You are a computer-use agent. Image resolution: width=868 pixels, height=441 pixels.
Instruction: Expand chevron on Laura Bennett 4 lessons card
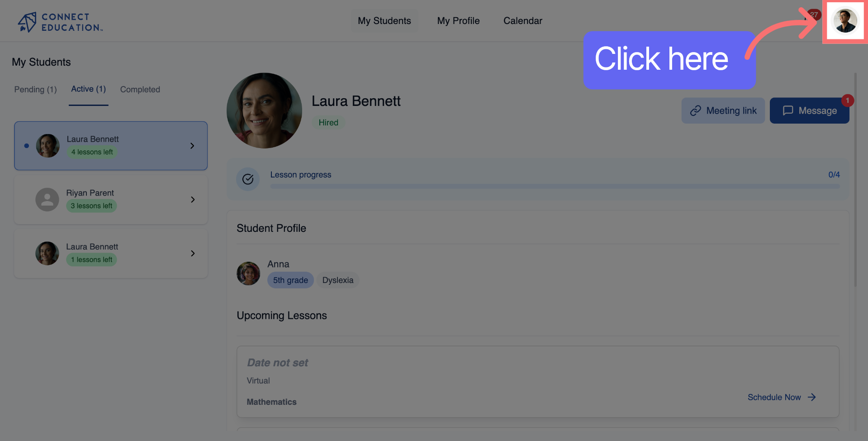click(x=192, y=146)
